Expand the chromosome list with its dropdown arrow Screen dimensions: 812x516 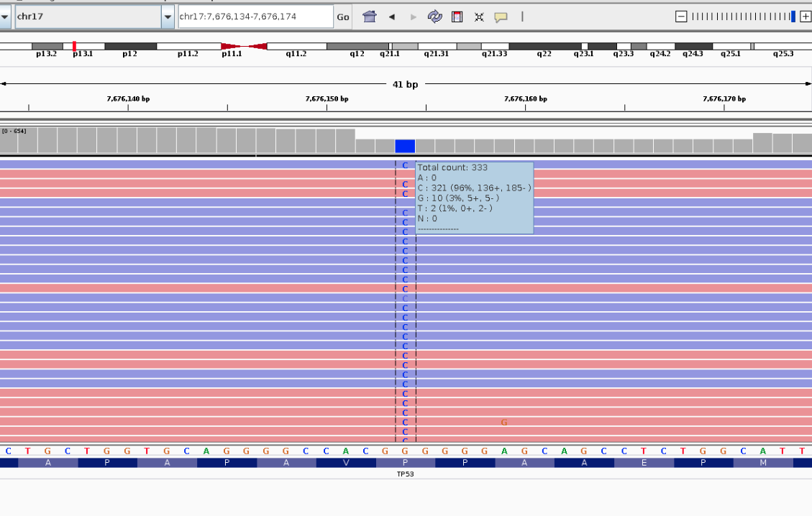[167, 17]
